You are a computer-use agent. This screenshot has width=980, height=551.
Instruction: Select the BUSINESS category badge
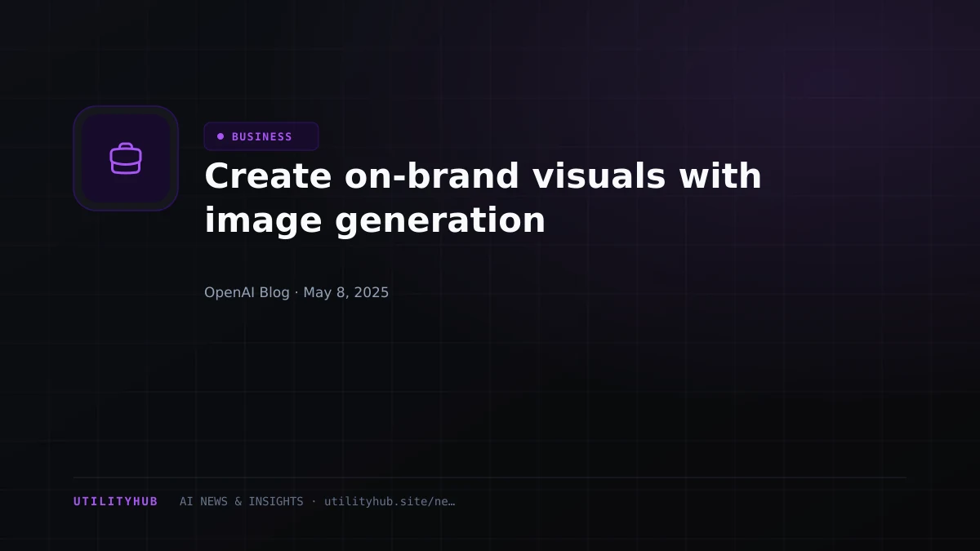[261, 136]
